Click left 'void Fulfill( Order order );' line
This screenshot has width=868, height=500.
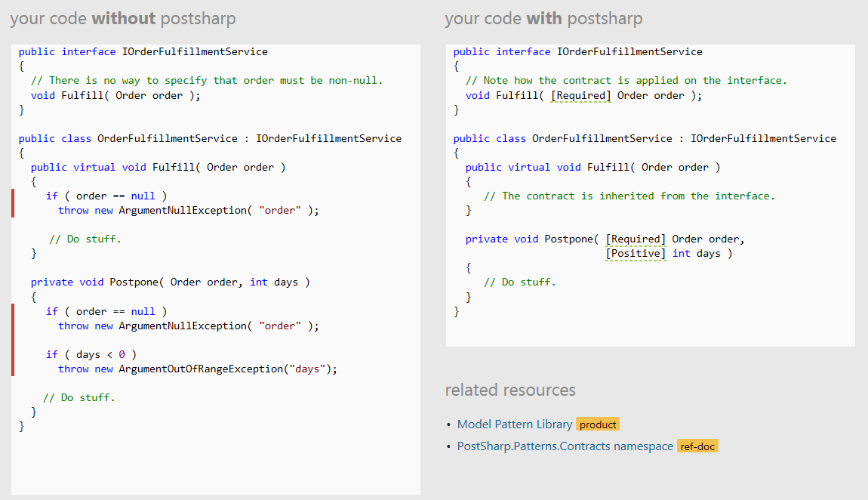click(115, 95)
